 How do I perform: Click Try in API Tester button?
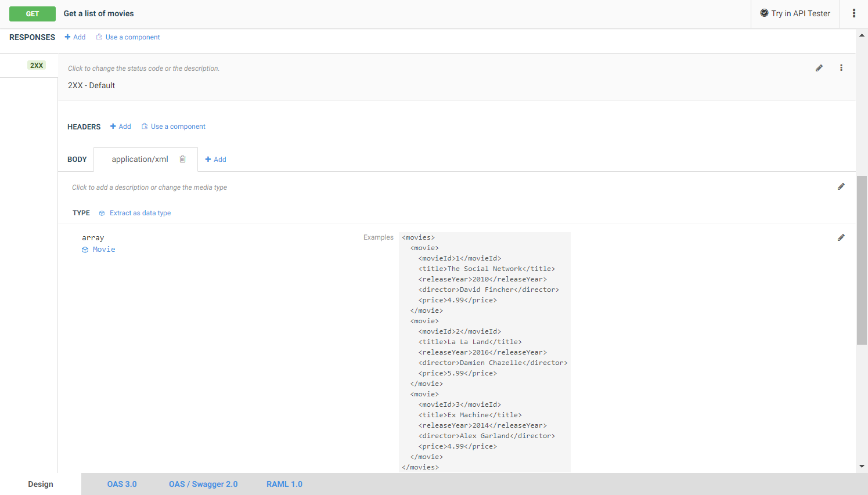[795, 13]
